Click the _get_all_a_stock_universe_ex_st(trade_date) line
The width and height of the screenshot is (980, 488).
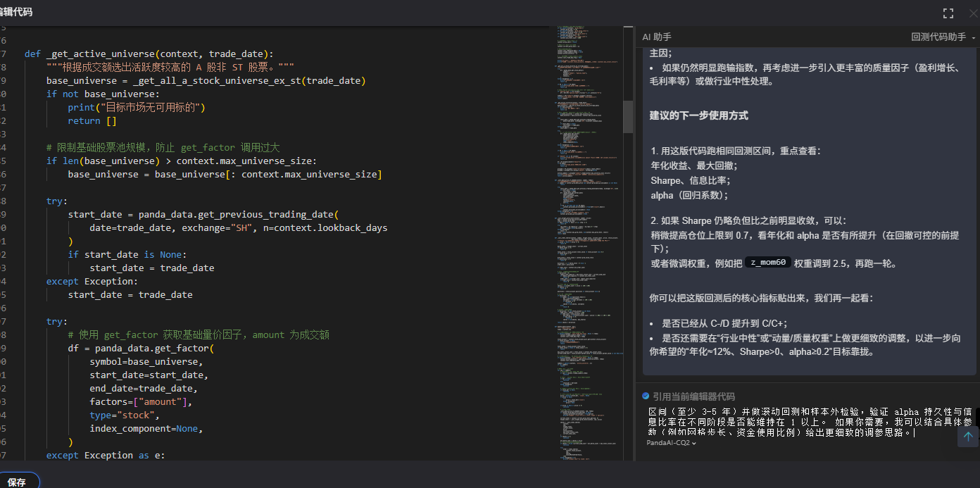pos(206,80)
